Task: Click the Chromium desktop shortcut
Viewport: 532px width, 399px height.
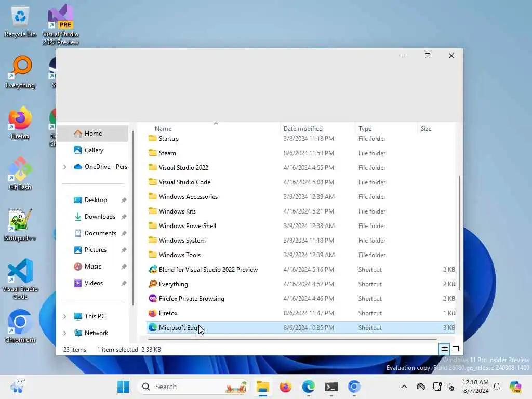Action: click(x=20, y=326)
